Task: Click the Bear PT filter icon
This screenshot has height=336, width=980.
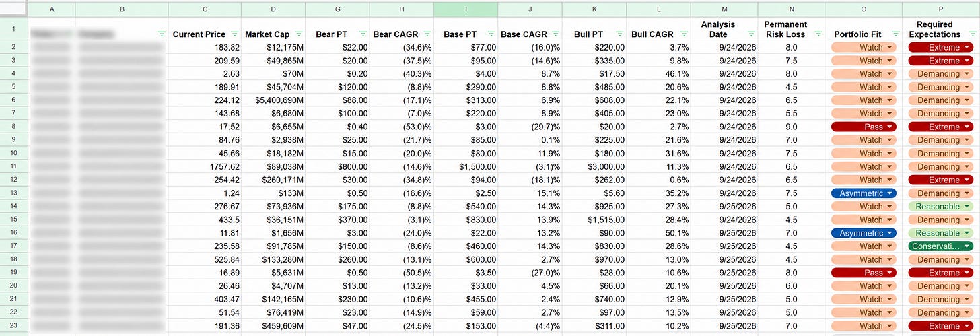Action: (363, 34)
